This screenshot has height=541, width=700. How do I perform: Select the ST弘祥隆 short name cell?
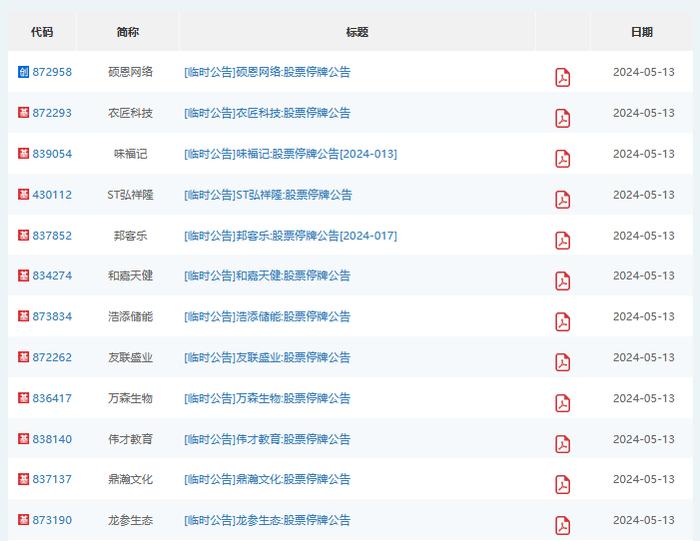pyautogui.click(x=130, y=195)
